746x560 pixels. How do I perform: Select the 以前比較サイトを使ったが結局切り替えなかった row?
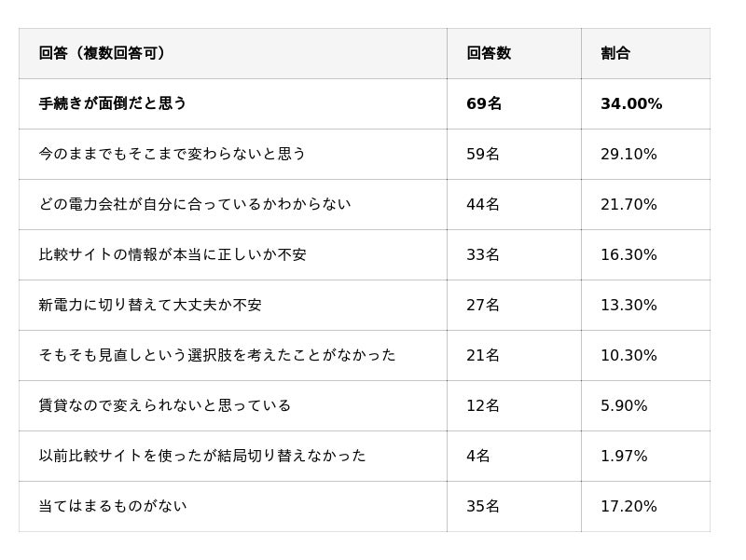click(202, 456)
